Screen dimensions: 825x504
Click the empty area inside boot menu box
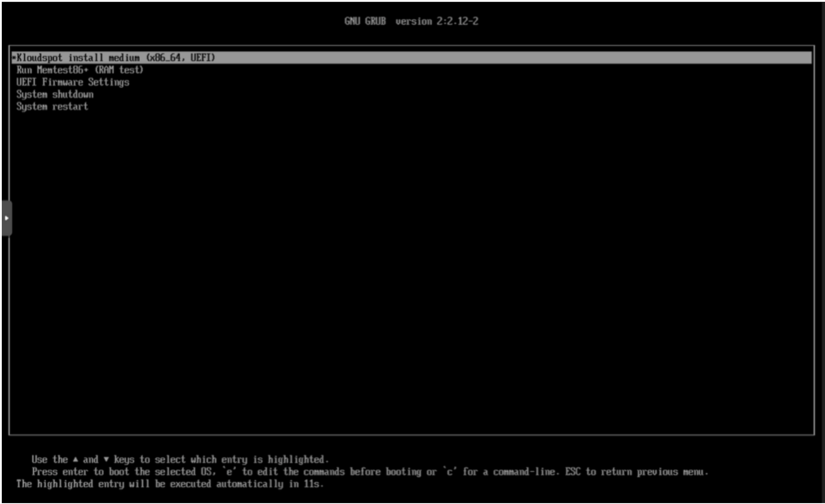tap(412, 269)
